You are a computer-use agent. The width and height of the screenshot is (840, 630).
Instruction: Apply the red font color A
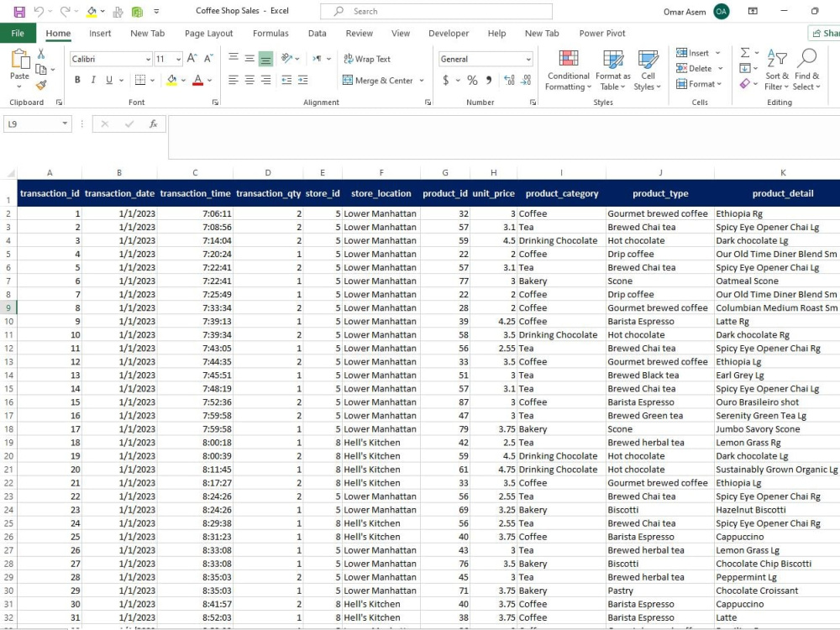click(197, 81)
